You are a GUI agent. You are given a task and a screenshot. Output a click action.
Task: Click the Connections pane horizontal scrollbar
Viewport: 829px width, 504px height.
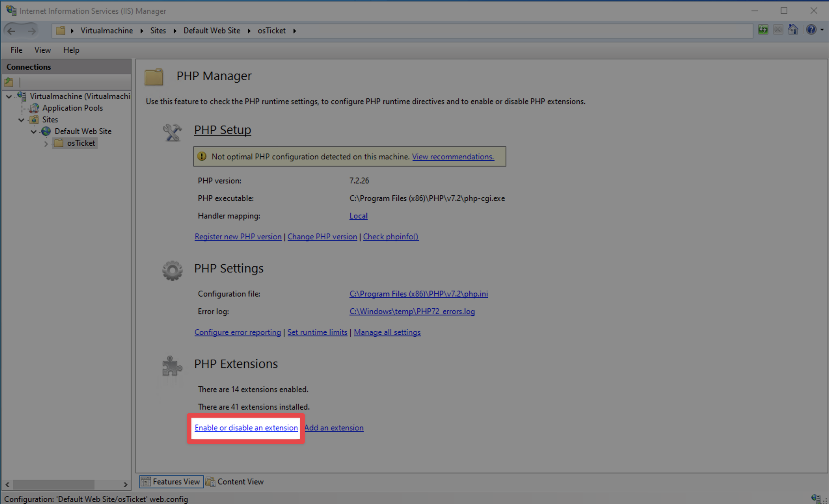(x=54, y=484)
